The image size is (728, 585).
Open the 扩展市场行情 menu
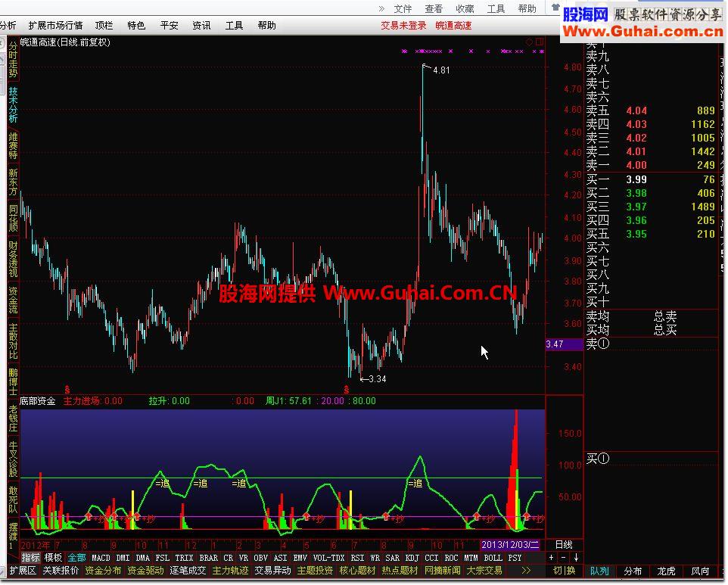55,26
